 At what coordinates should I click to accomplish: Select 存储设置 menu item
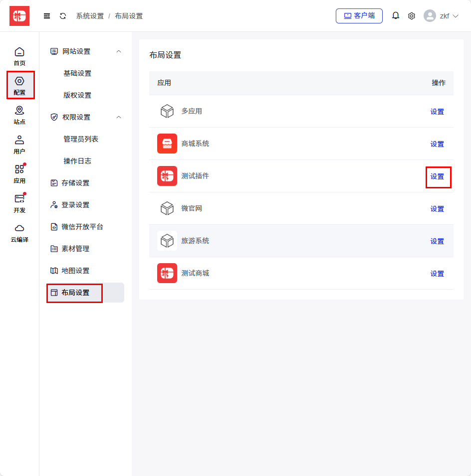click(75, 183)
